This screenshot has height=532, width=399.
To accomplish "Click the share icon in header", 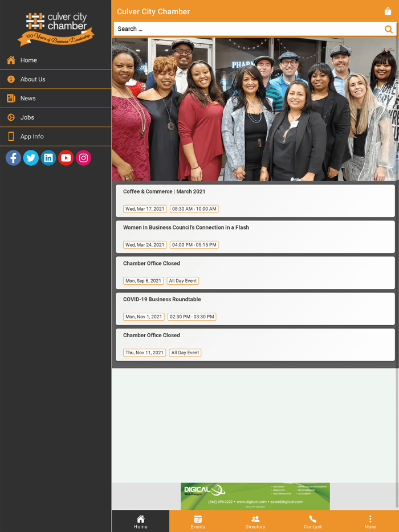I will click(x=388, y=11).
